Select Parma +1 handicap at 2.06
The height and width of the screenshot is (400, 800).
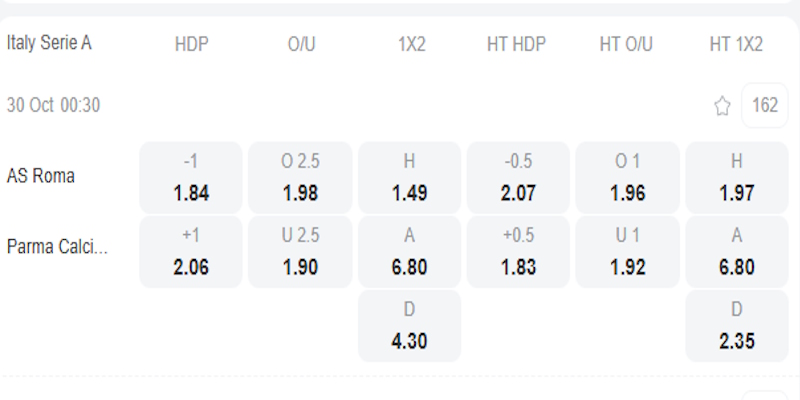190,252
